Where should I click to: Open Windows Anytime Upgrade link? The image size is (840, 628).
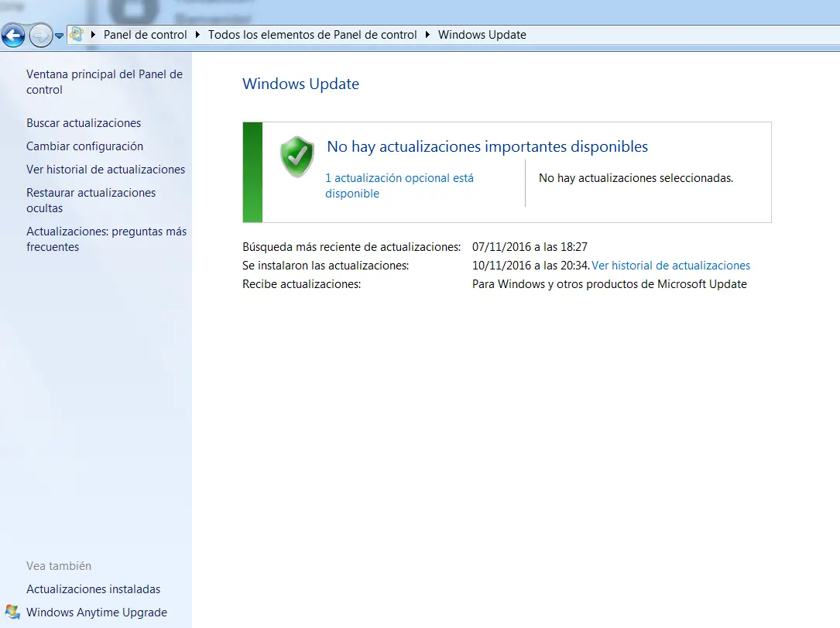(97, 613)
